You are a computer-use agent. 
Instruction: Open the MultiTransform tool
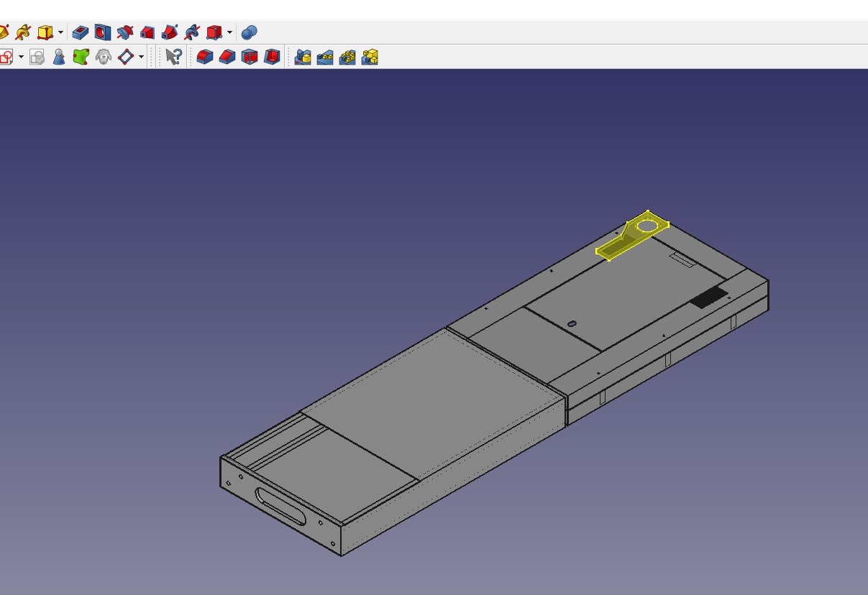(370, 57)
